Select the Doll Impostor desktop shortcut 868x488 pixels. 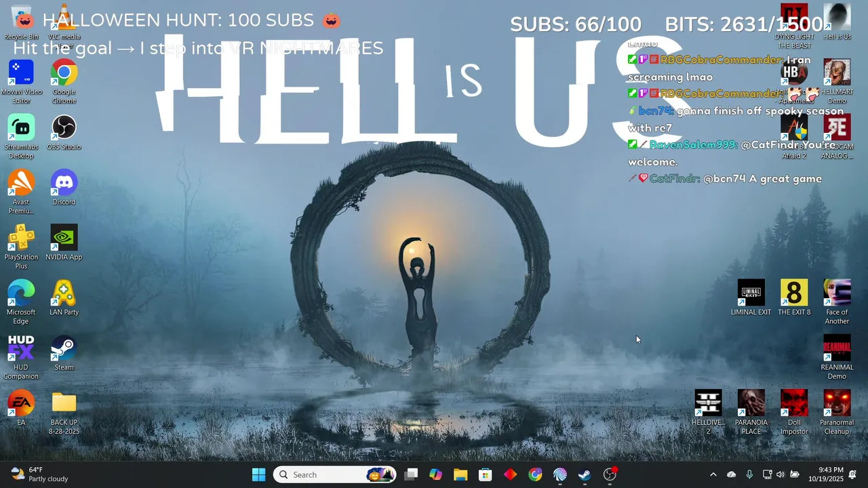tap(794, 412)
